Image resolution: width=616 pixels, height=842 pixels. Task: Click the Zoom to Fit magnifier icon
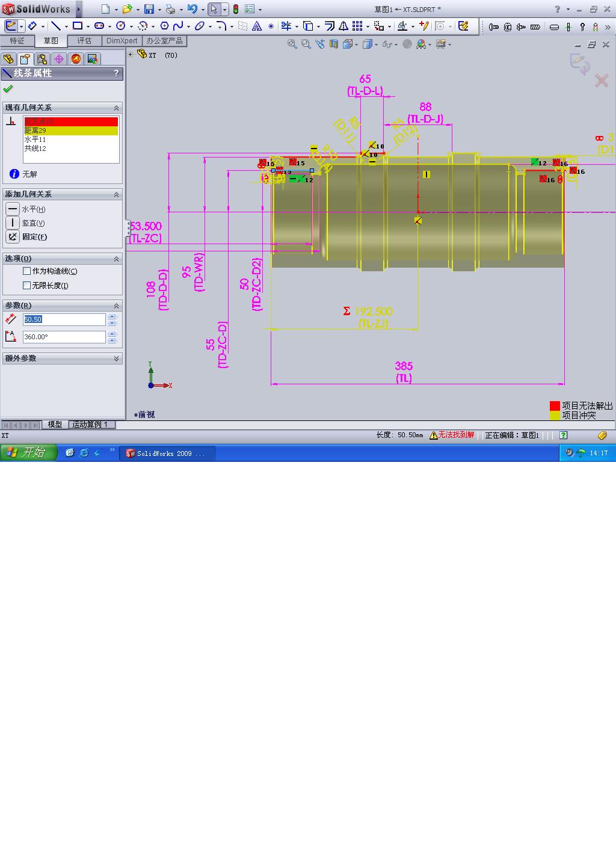tap(292, 44)
